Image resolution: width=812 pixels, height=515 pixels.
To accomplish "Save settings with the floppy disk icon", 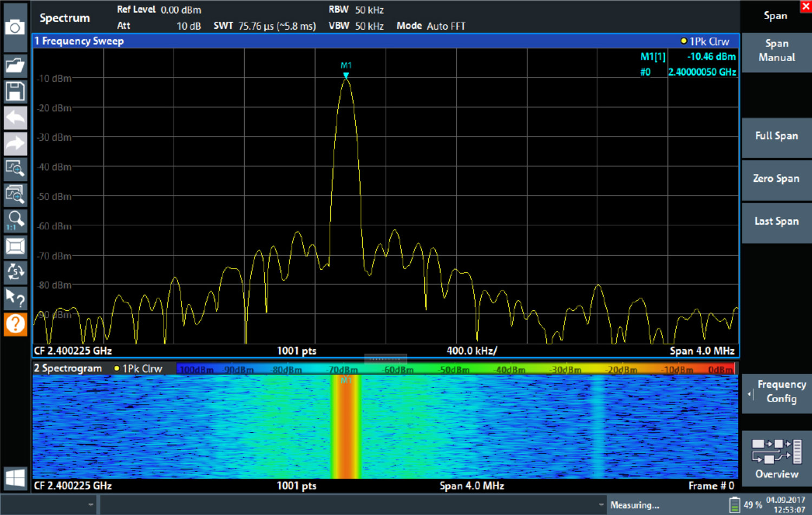I will point(15,92).
